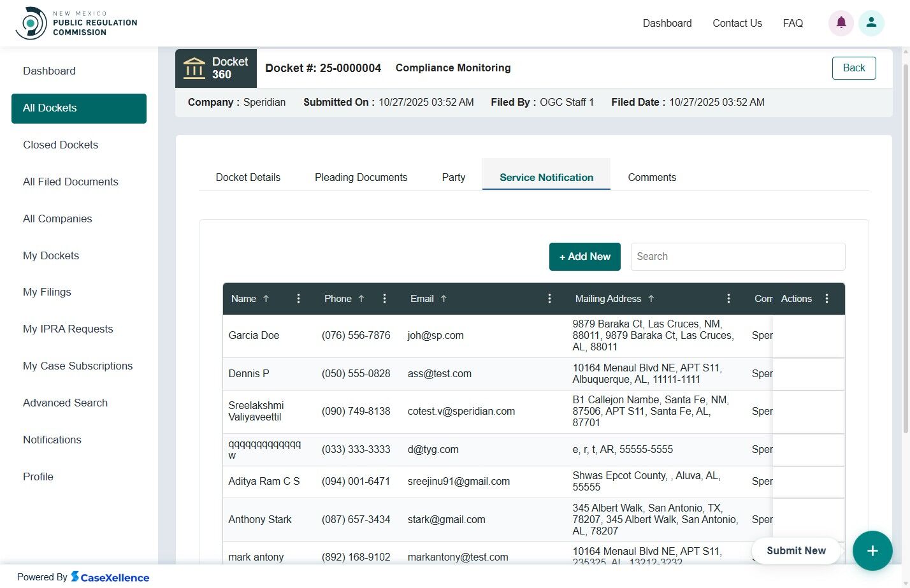Click the Aditya Ram C S cell
Screen dimensions: 910x588
coord(264,482)
